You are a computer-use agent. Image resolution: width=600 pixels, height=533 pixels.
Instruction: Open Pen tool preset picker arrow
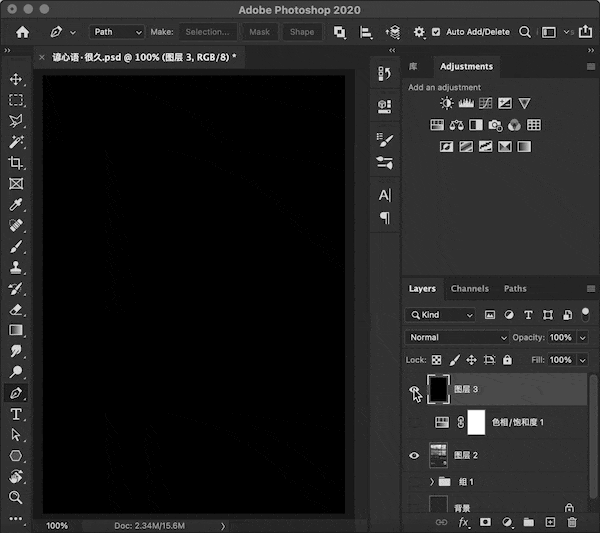pyautogui.click(x=73, y=33)
